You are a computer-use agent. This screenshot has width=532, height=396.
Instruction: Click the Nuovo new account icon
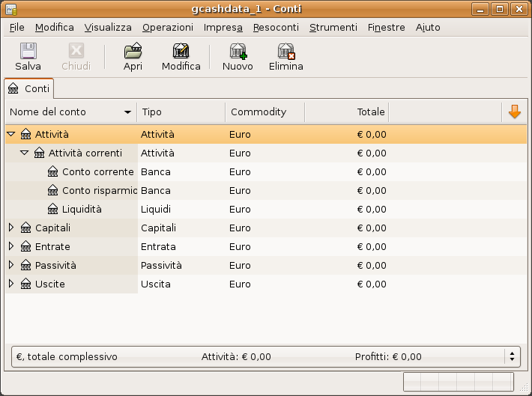(x=238, y=52)
